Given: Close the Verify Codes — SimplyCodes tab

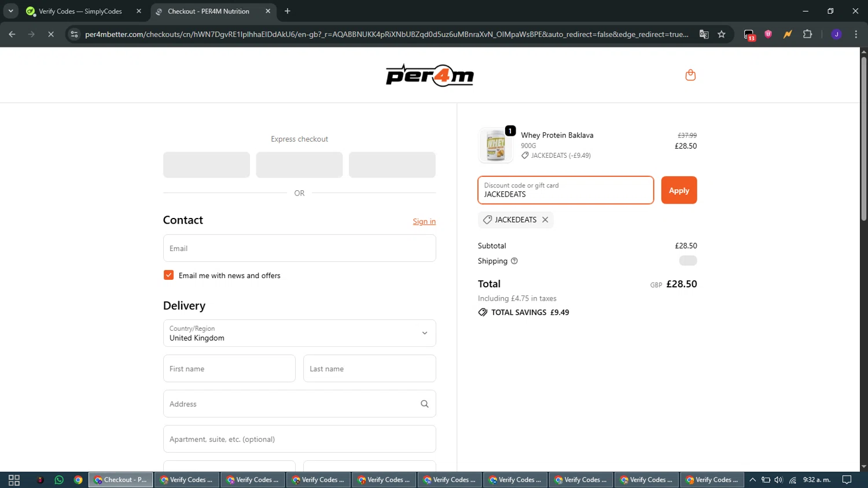Looking at the screenshot, I should click(139, 11).
